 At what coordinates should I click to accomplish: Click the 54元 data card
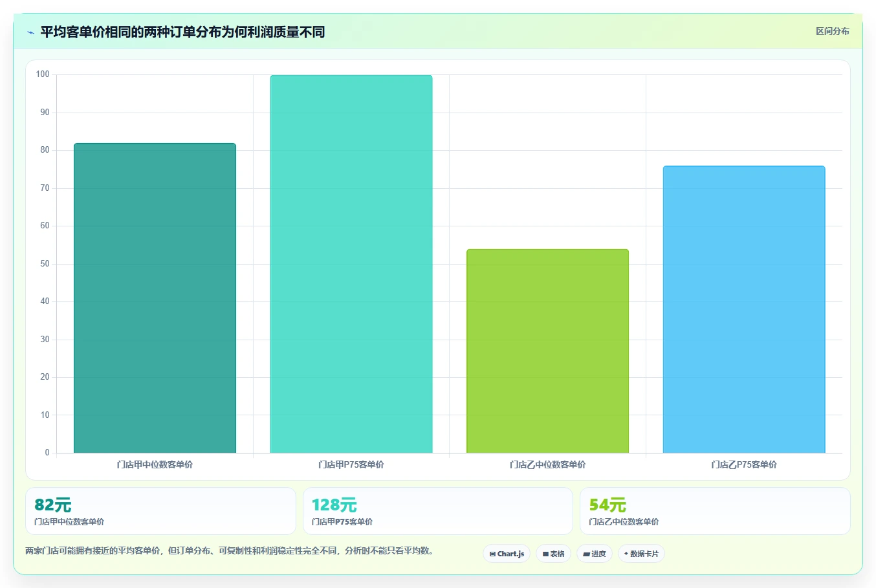pos(715,511)
